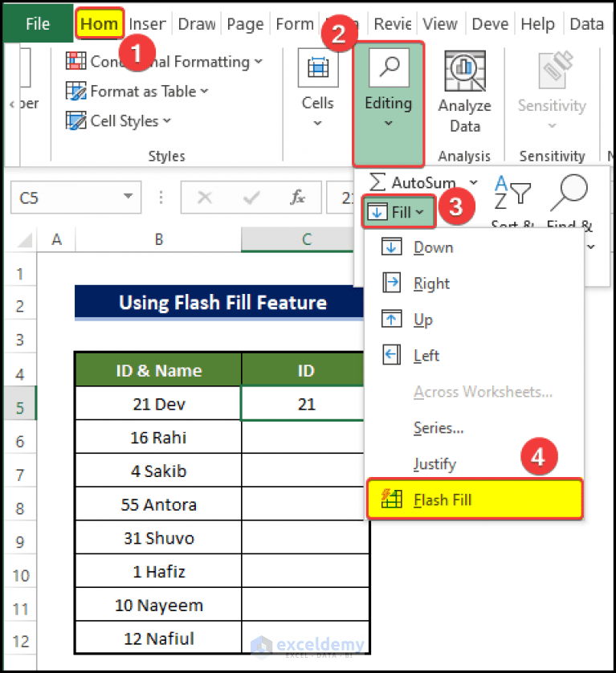
Task: Click the AutoSum sigma icon
Action: [x=377, y=182]
